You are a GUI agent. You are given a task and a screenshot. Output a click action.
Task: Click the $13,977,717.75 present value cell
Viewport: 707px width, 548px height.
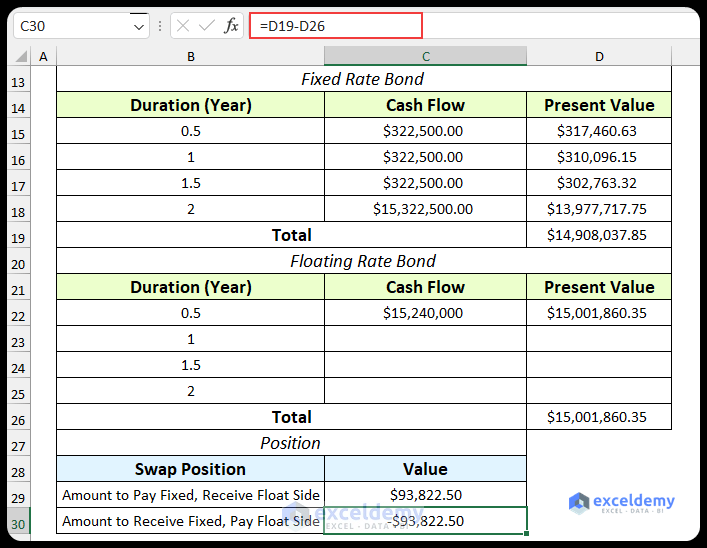point(598,209)
